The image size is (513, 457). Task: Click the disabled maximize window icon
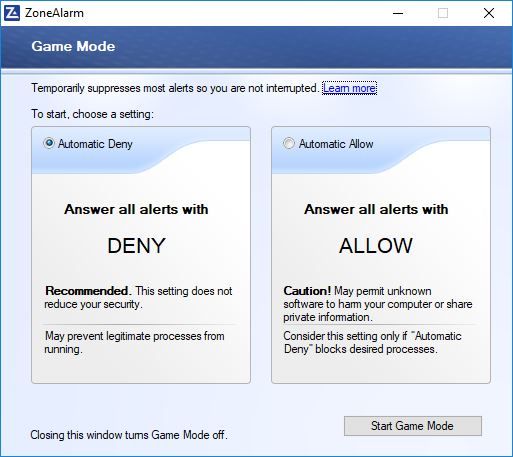(x=443, y=13)
